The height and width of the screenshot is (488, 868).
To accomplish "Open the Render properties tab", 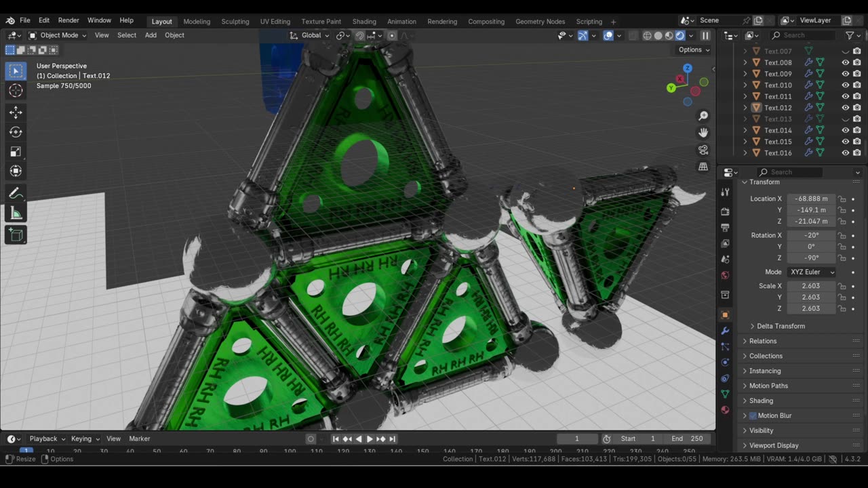I will [x=725, y=211].
